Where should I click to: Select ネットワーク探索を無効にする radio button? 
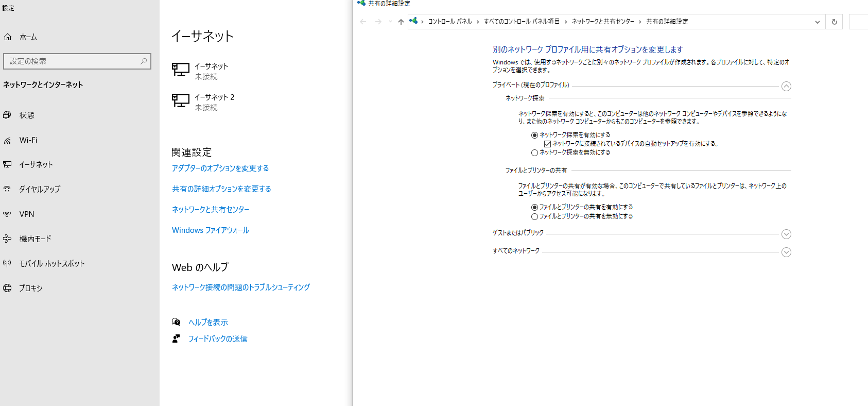pyautogui.click(x=534, y=153)
